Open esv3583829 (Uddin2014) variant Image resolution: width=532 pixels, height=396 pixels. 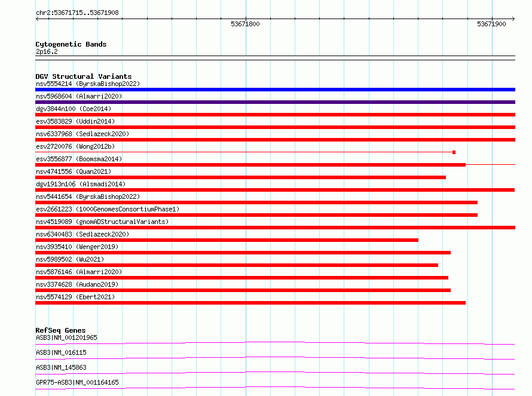point(75,121)
